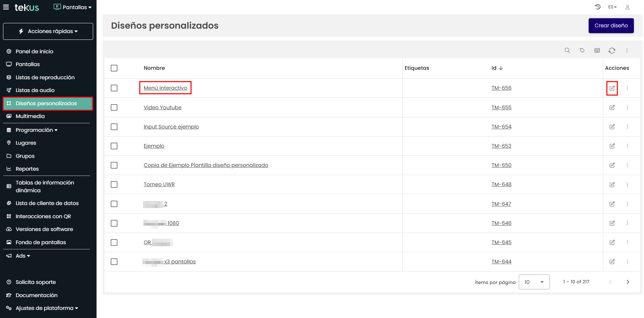Toggle the hamburger menu icon
The height and width of the screenshot is (318, 644).
coord(6,7)
